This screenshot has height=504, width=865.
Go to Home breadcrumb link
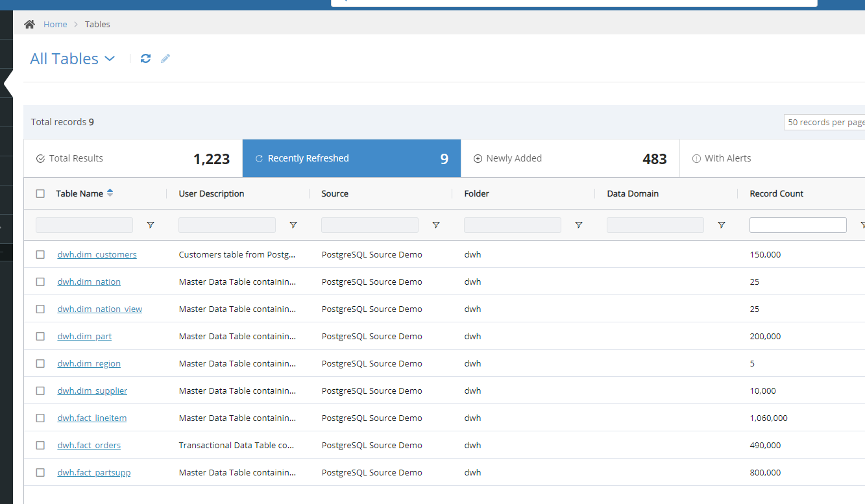(x=55, y=24)
